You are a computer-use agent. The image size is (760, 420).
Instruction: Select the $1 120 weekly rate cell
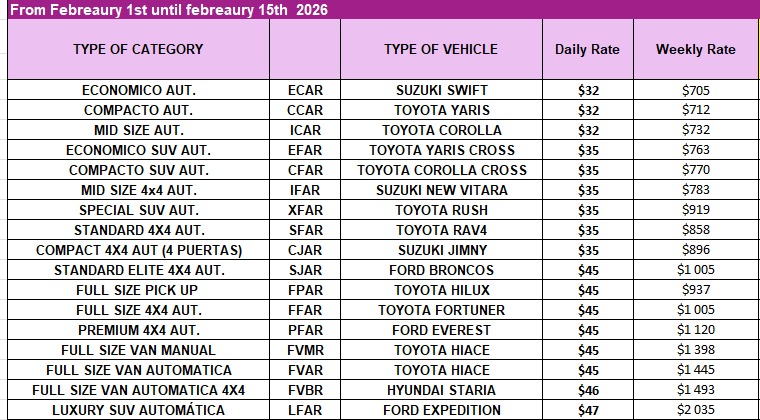click(695, 330)
